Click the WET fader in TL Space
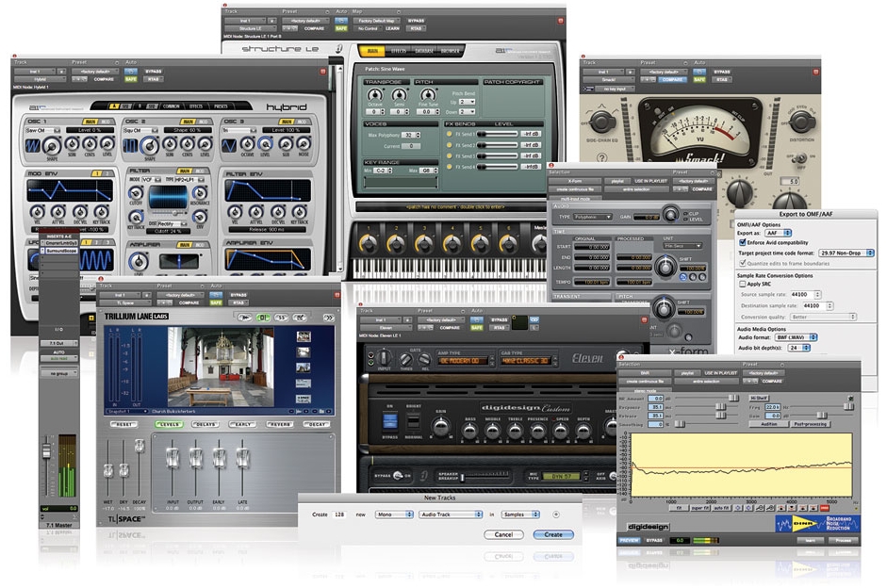Viewport: 887px width, 588px height. pyautogui.click(x=108, y=470)
